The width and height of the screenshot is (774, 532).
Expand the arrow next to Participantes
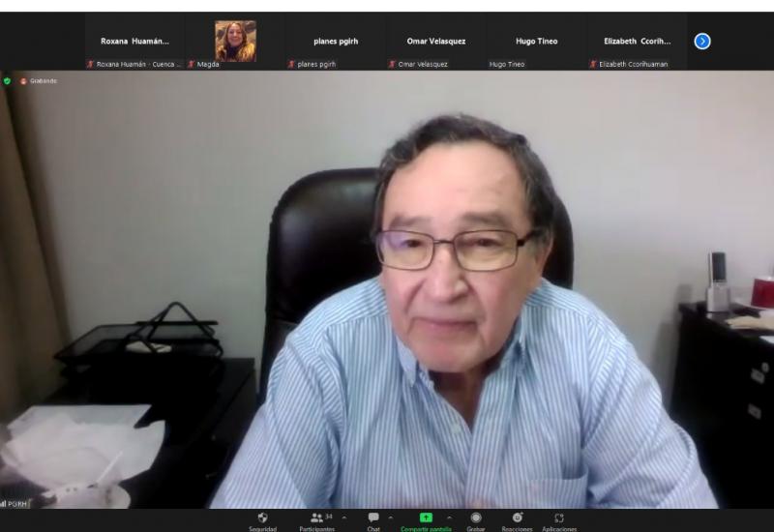tap(344, 517)
